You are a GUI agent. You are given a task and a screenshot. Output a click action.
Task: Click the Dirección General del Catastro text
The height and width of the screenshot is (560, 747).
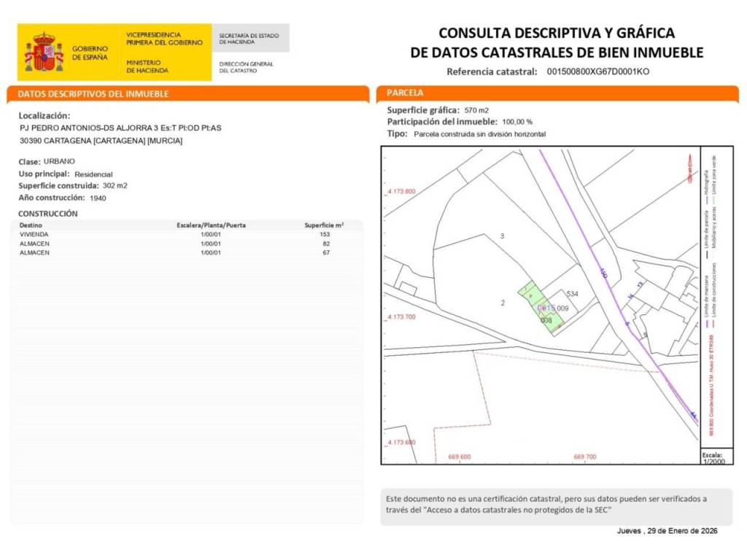(x=246, y=67)
